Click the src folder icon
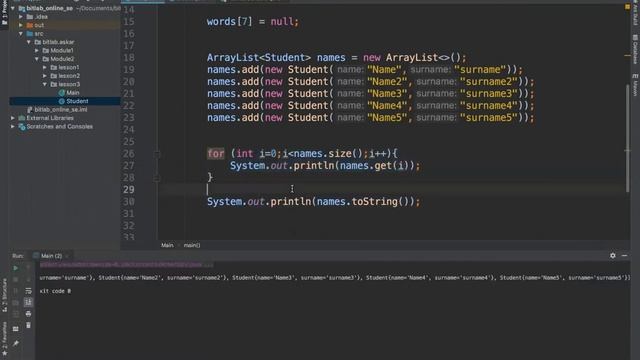This screenshot has width=640, height=360. (x=30, y=33)
